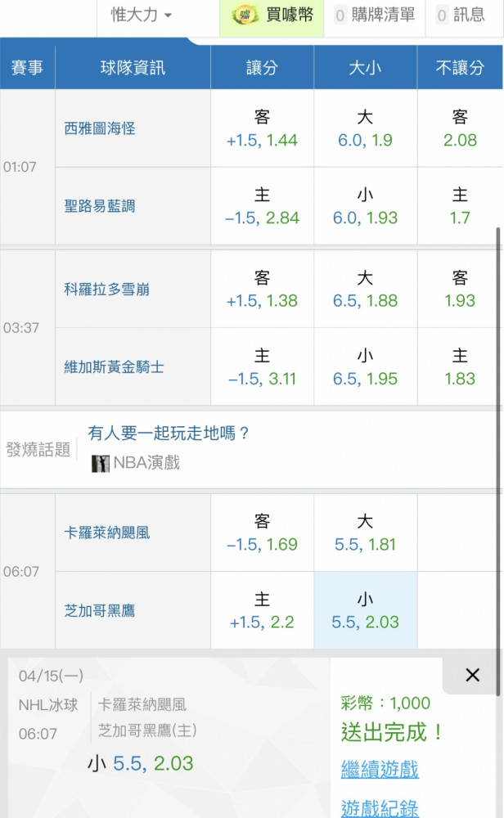Expand the 惟大力 account dropdown
This screenshot has width=504, height=818.
pos(141,15)
